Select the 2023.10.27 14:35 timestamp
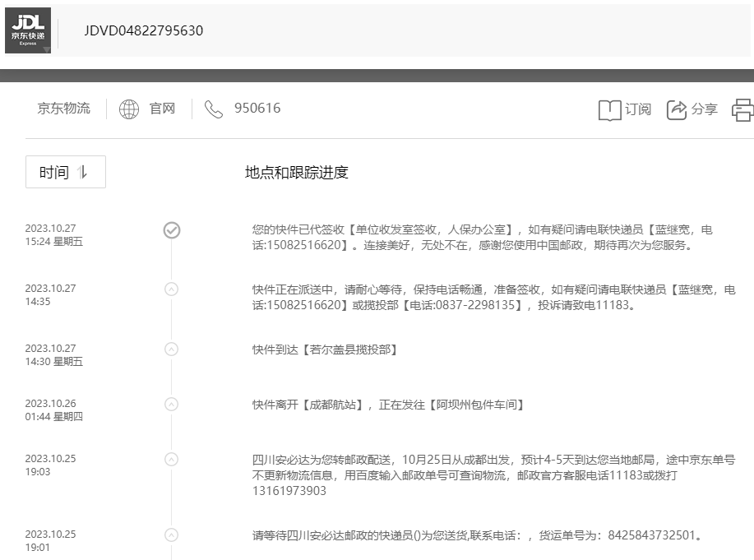Viewport: 754px width, 560px height. pyautogui.click(x=50, y=295)
